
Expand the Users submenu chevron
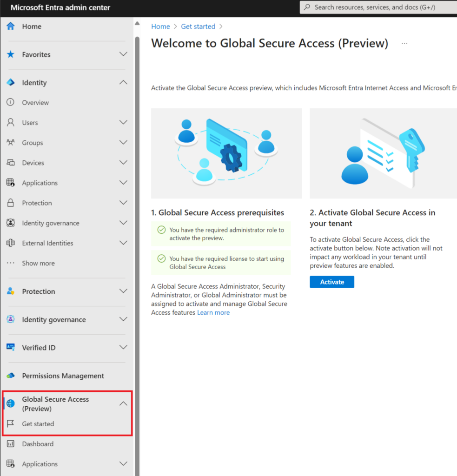point(123,122)
